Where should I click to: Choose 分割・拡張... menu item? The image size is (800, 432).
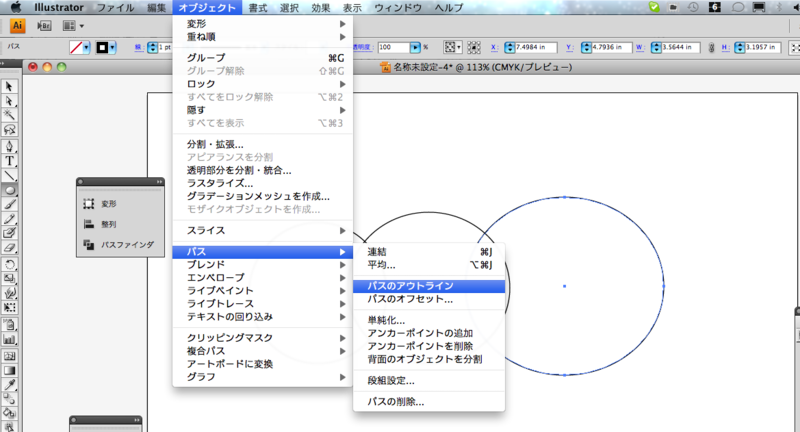pos(263,144)
